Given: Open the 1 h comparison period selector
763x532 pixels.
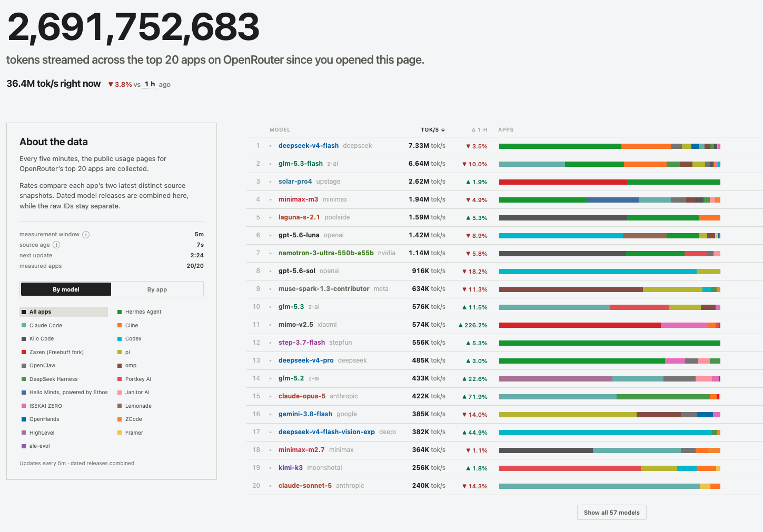Looking at the screenshot, I should coord(150,84).
